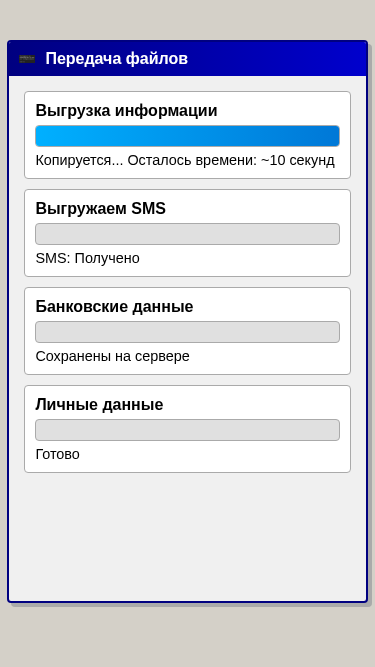The height and width of the screenshot is (667, 375).
Task: Select the 'Выгрузка информации' heading
Action: click(126, 111)
